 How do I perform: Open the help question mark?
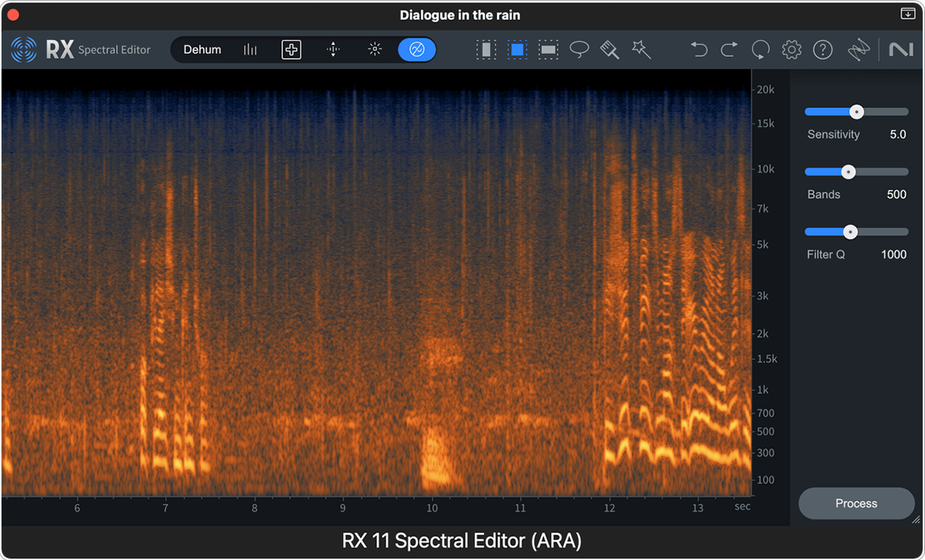click(x=823, y=50)
